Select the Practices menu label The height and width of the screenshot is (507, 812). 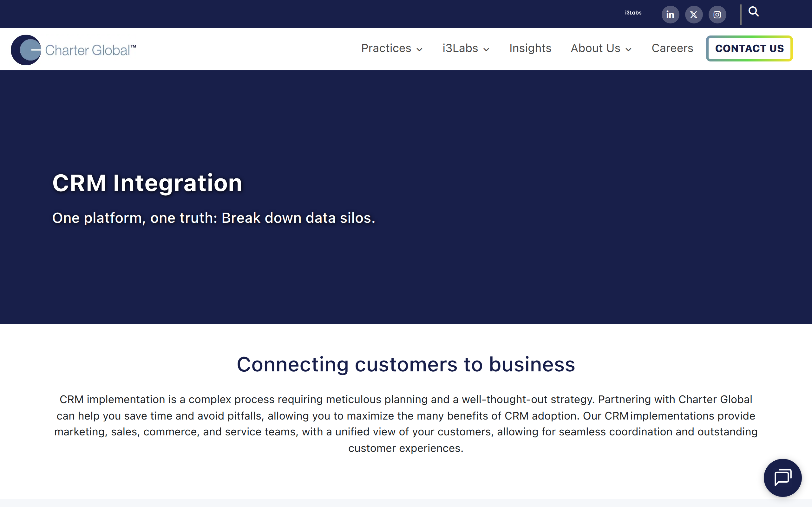[x=386, y=48]
